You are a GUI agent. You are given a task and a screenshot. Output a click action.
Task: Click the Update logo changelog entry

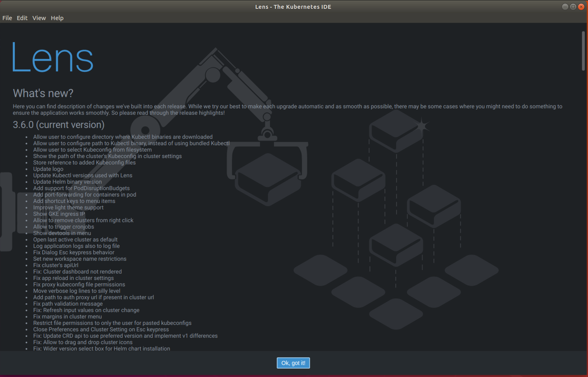pos(48,169)
